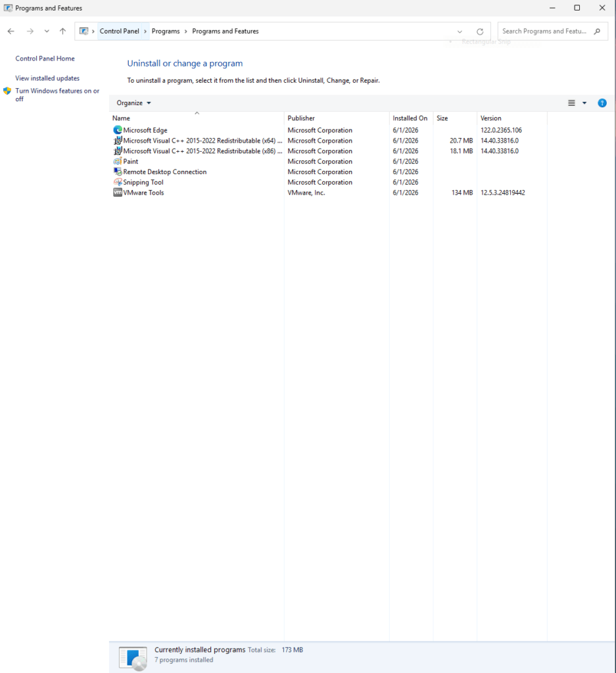Image resolution: width=616 pixels, height=673 pixels.
Task: Select Control Panel in the breadcrumb
Action: 120,32
